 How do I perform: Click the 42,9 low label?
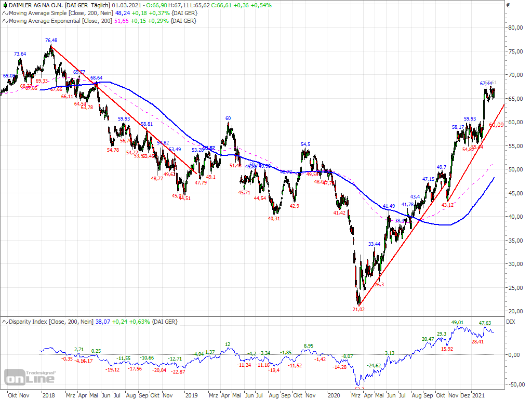[295, 206]
